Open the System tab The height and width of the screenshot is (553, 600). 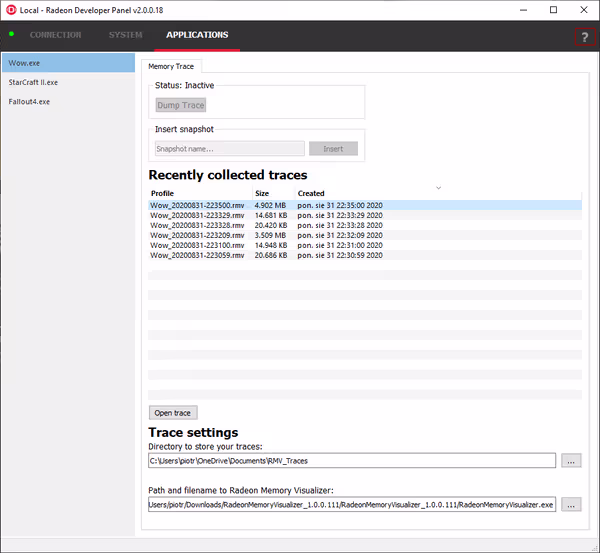click(125, 35)
